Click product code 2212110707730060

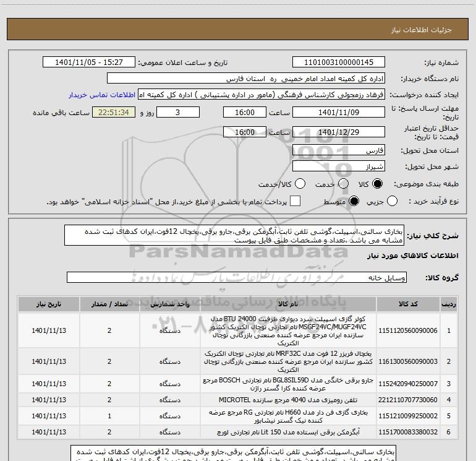[x=408, y=400]
